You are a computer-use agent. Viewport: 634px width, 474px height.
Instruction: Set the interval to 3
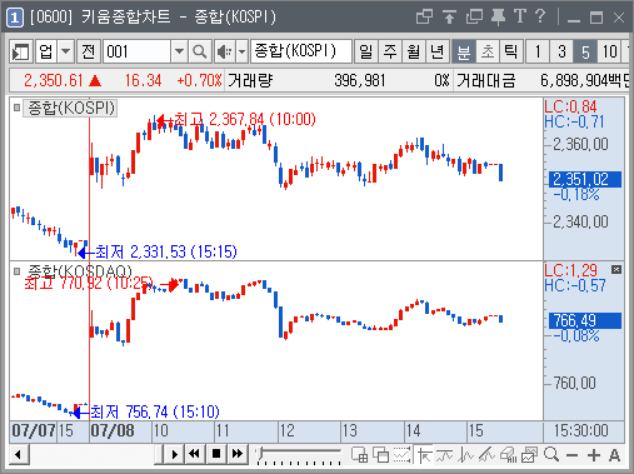[562, 51]
